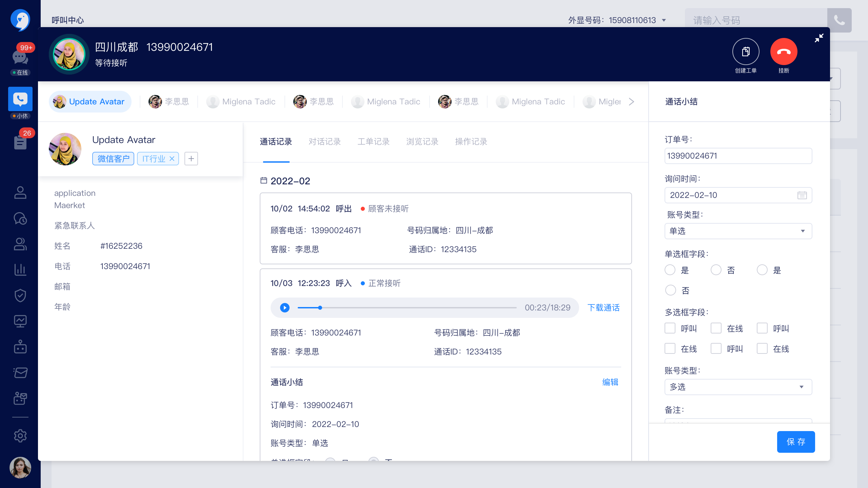Switch to the 工单记录 tab
Image resolution: width=868 pixels, height=488 pixels.
pos(373,142)
